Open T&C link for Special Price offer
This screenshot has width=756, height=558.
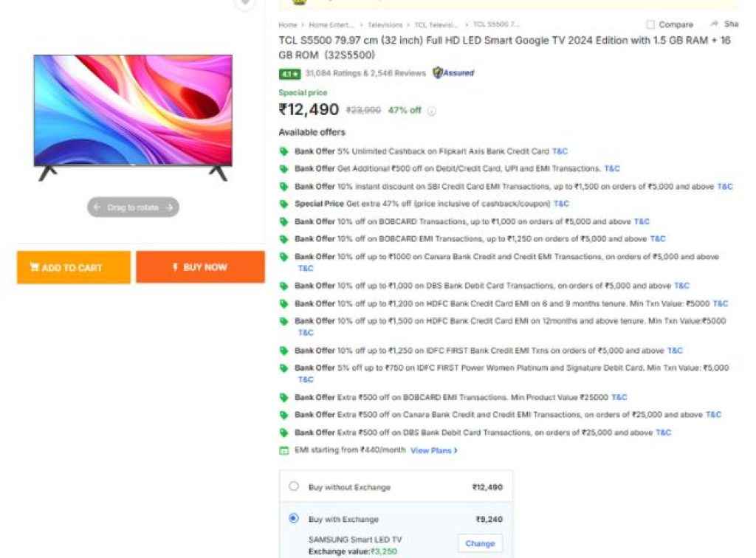click(561, 204)
